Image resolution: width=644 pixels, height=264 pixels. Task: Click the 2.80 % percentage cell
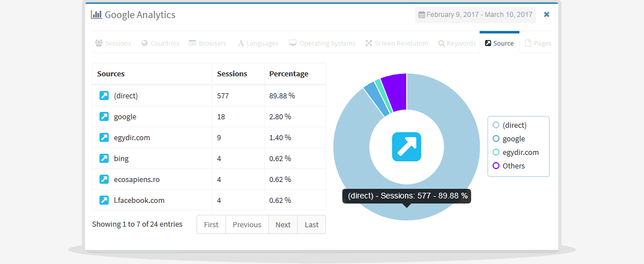click(x=295, y=116)
